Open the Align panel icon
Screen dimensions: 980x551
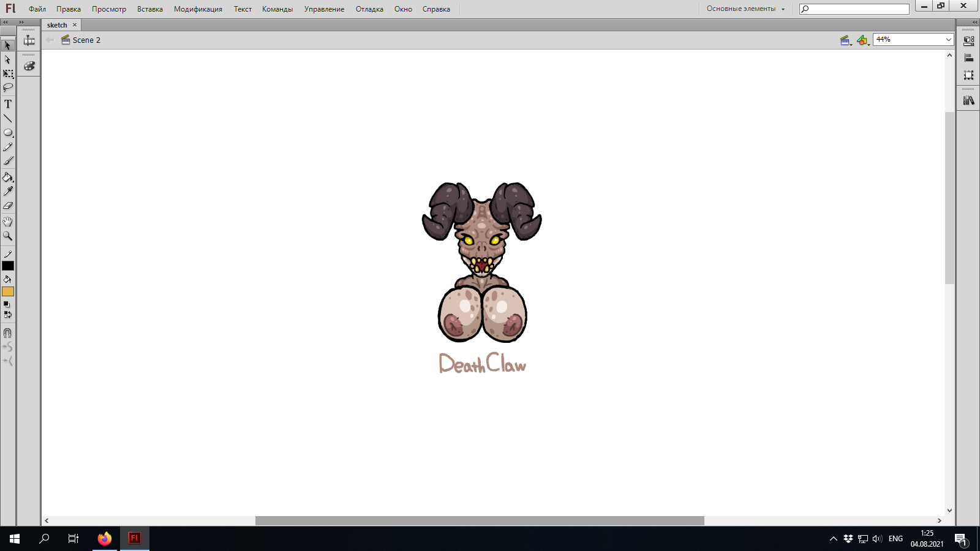(x=968, y=58)
